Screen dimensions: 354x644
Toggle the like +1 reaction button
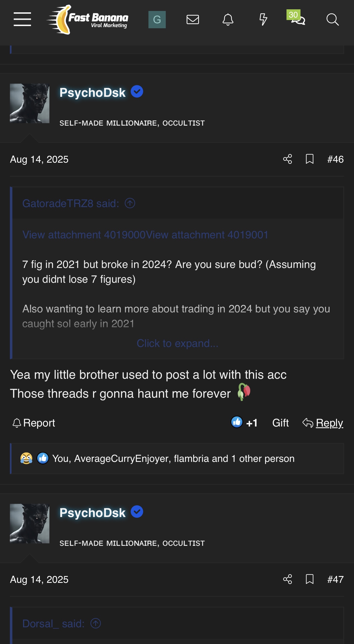[244, 423]
